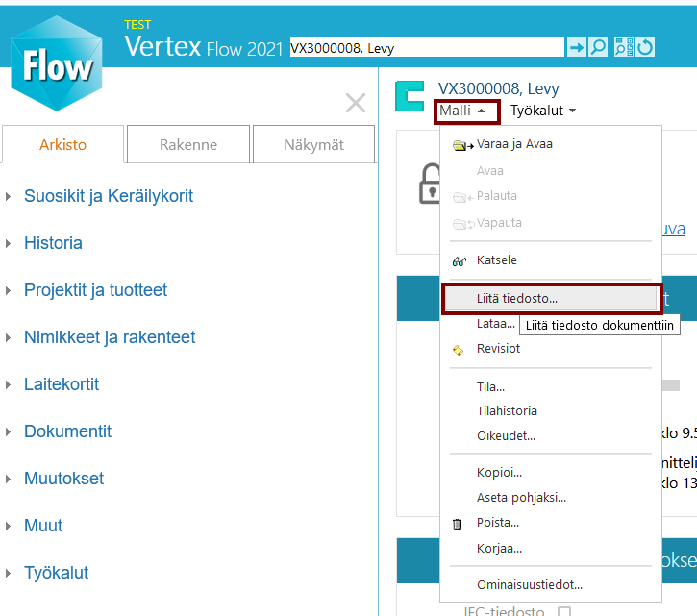Close the left panel with the X

click(x=356, y=103)
